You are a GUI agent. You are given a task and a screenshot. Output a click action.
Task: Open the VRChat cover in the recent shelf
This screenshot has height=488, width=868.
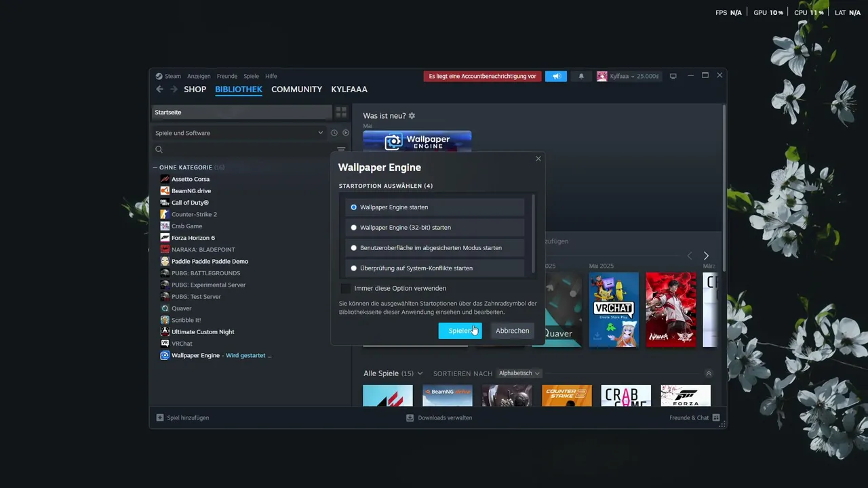(x=614, y=310)
